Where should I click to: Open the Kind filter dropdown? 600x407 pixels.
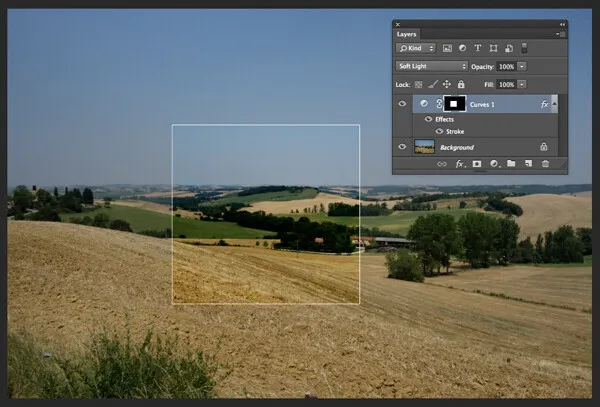tap(415, 48)
